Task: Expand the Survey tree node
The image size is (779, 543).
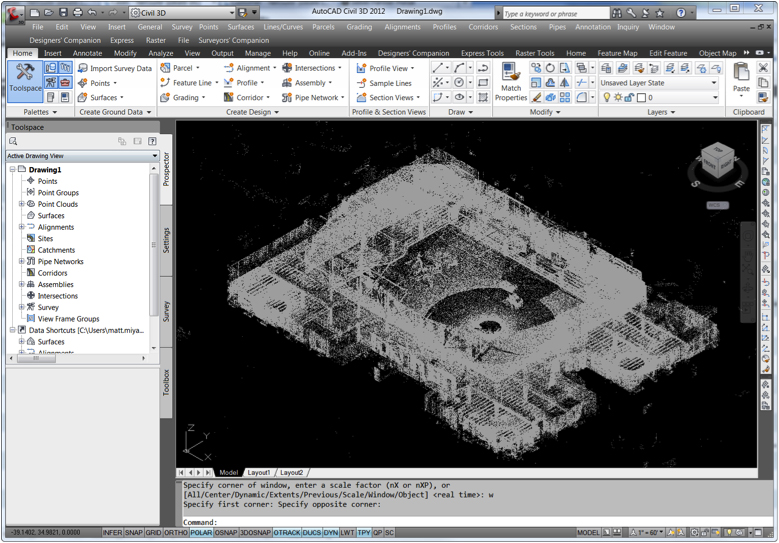Action: pos(21,307)
